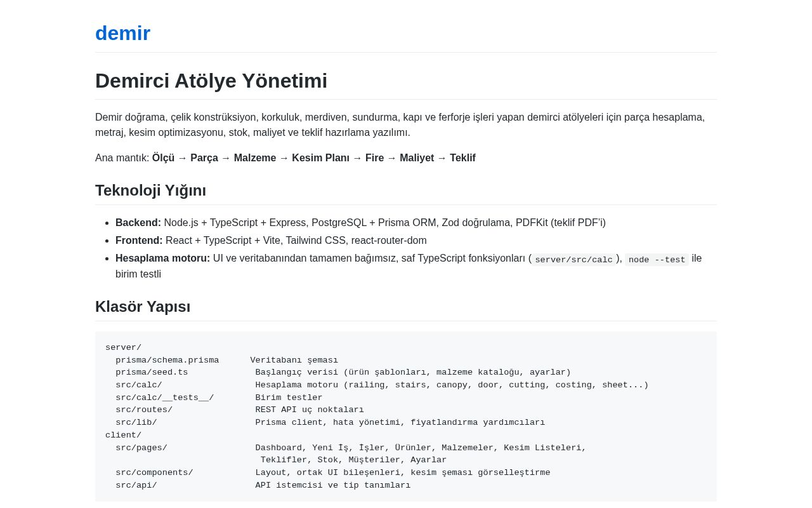The width and height of the screenshot is (812, 508).
Task: Click the bold Teklif workflow step
Action: pos(462,158)
